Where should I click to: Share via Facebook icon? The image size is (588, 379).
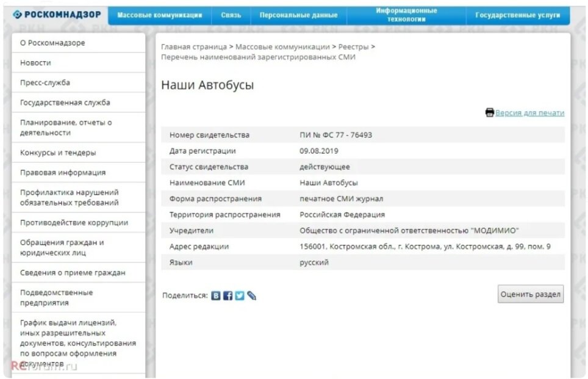(x=228, y=296)
